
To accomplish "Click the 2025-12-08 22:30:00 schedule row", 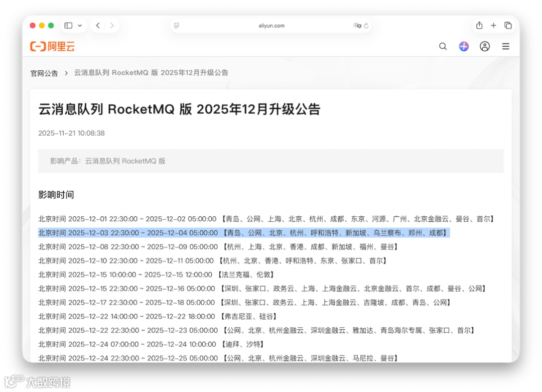I will (x=219, y=247).
